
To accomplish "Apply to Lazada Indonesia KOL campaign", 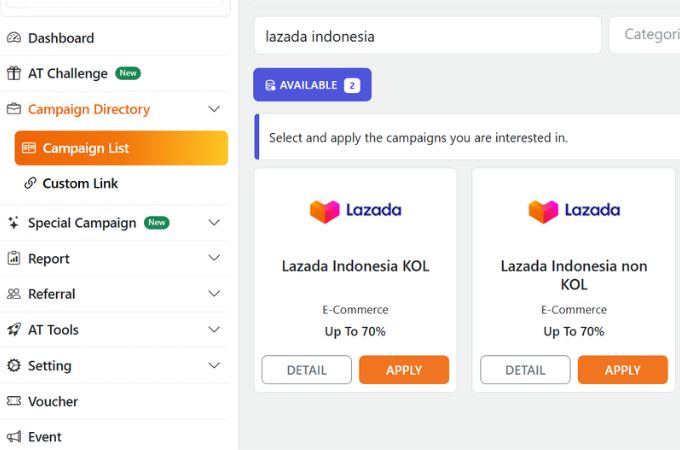I will tap(404, 370).
